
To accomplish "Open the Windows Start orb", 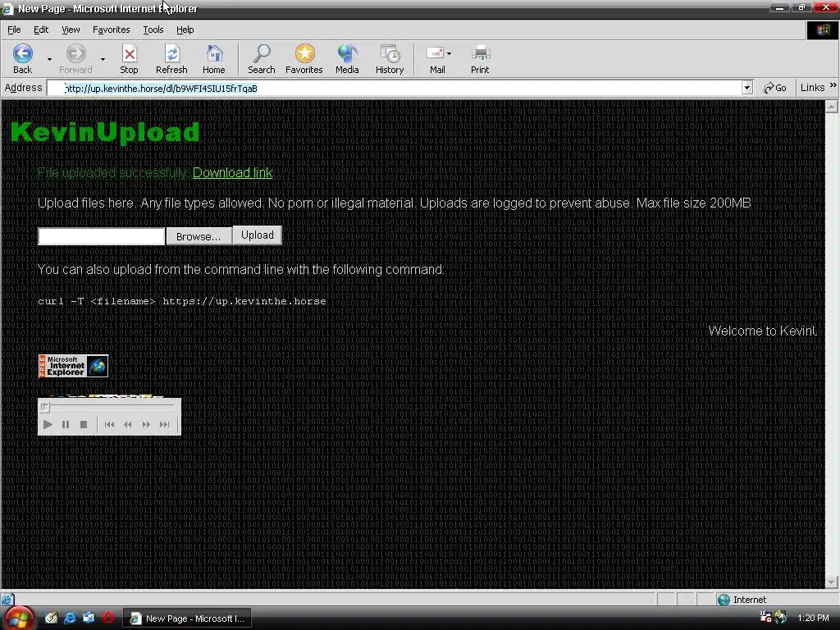I will tap(18, 619).
